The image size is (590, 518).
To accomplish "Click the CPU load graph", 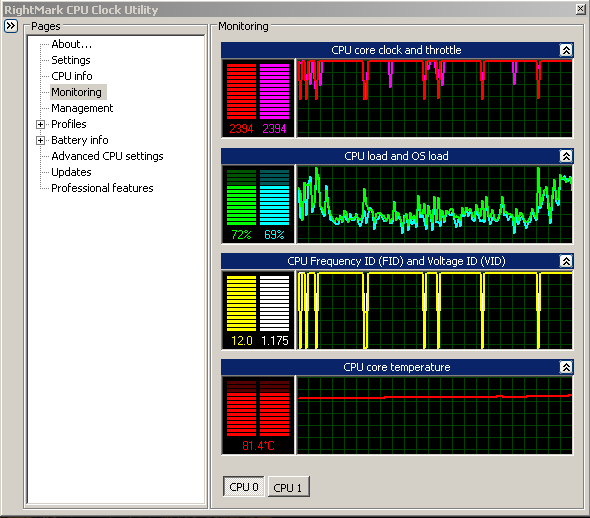I will coord(435,204).
